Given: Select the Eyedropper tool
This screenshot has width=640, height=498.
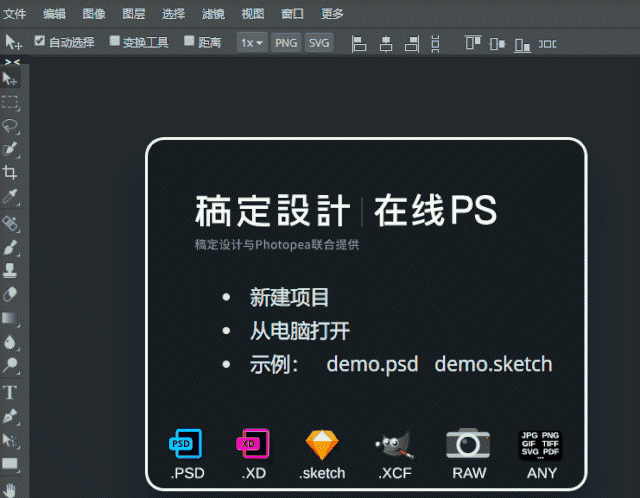Looking at the screenshot, I should [10, 197].
